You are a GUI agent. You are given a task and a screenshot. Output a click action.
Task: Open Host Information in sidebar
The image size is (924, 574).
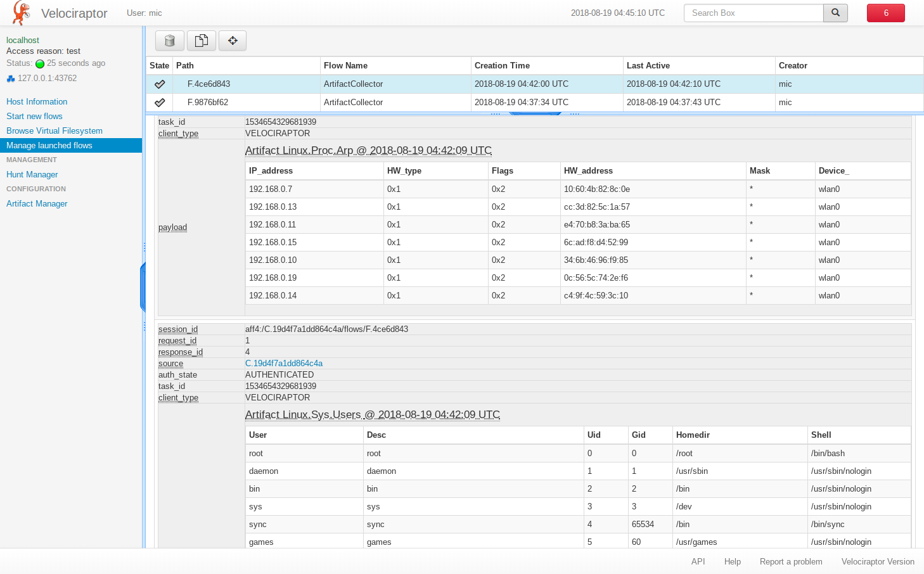(x=37, y=101)
